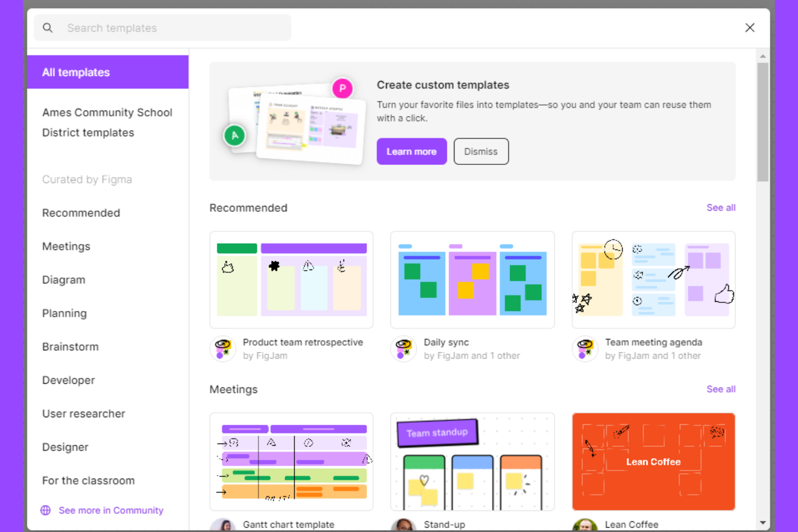Open Team meeting agenda thumbnail
This screenshot has height=532, width=798.
[653, 280]
